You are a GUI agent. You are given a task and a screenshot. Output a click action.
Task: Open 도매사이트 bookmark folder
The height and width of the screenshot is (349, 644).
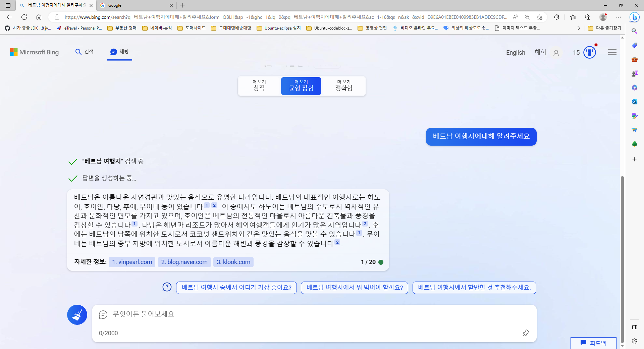tap(192, 28)
